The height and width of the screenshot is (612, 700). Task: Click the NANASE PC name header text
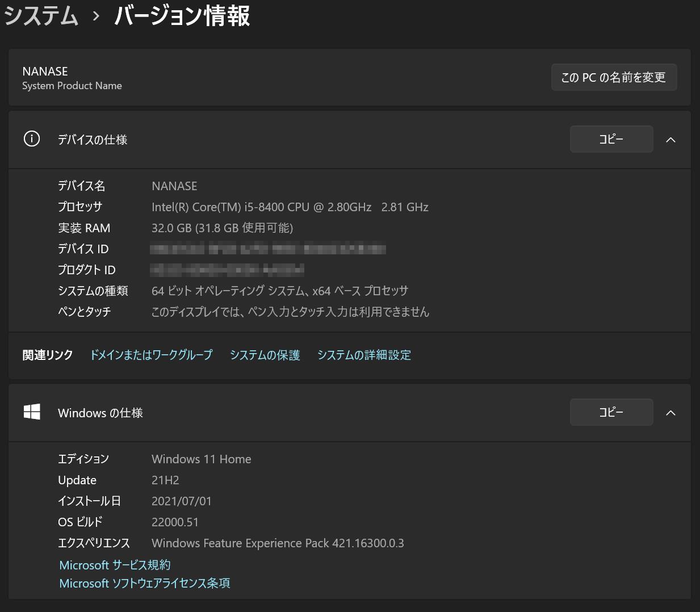coord(45,71)
